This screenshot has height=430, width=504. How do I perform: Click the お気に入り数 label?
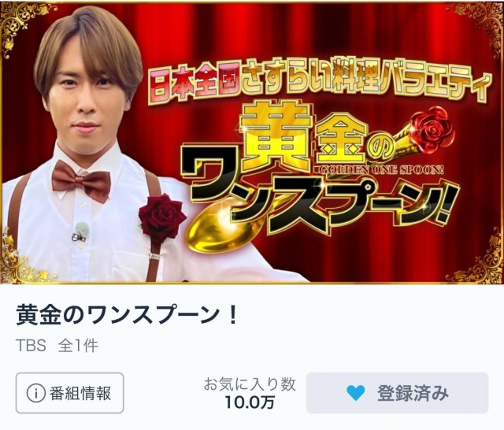tap(250, 384)
